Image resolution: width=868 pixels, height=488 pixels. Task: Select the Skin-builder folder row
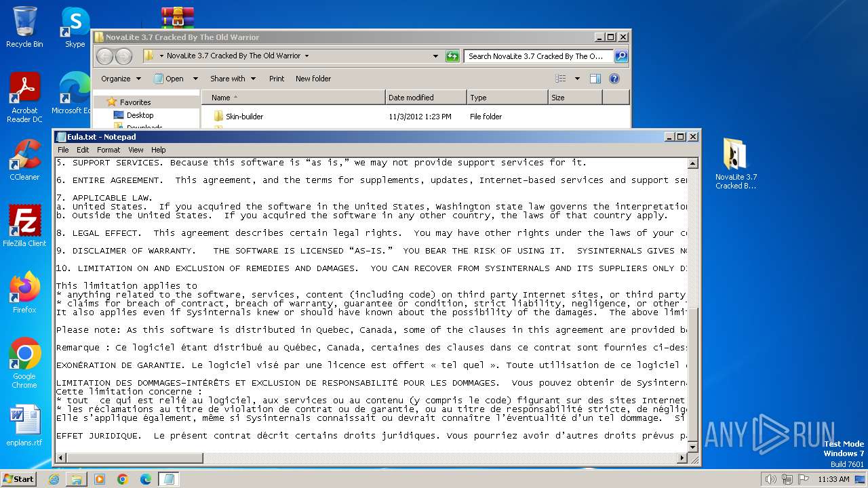(x=415, y=117)
